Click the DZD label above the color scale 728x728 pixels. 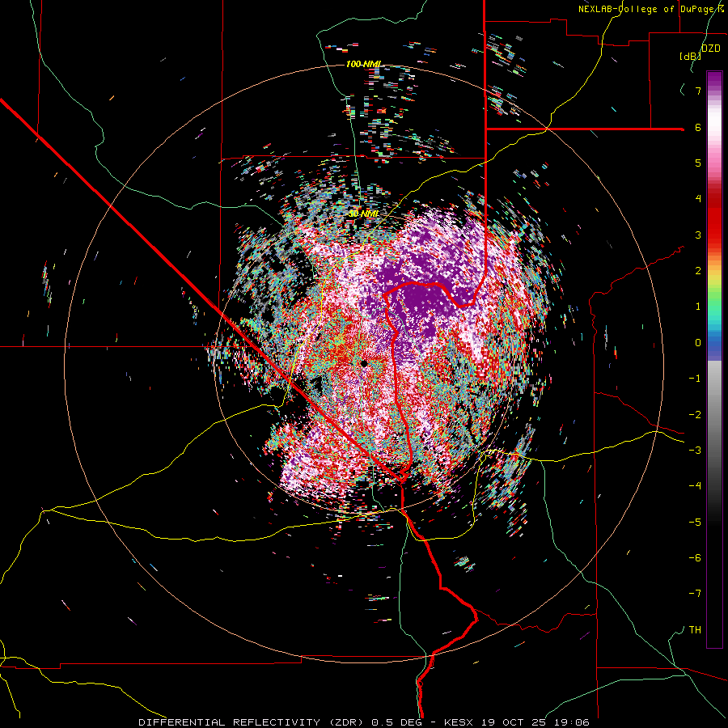pyautogui.click(x=711, y=49)
